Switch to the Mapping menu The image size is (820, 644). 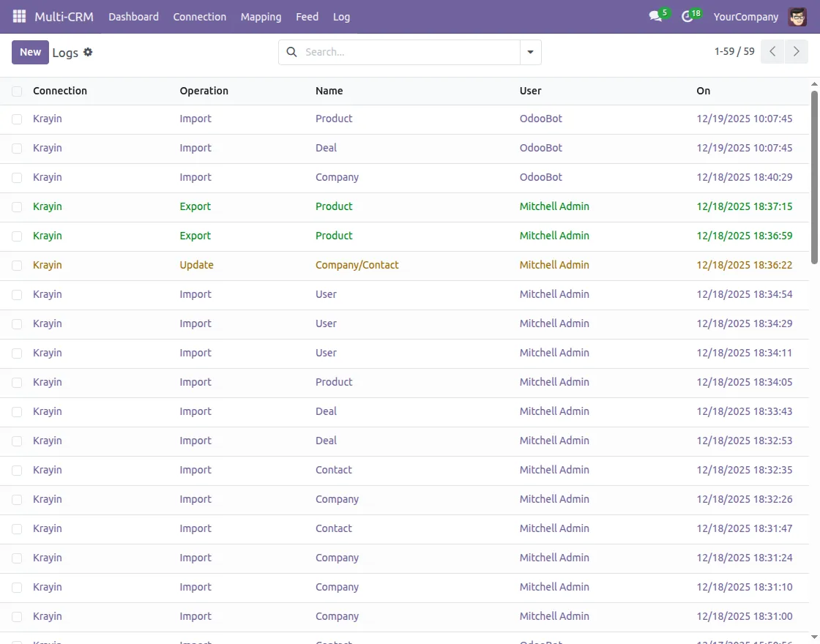pyautogui.click(x=261, y=16)
